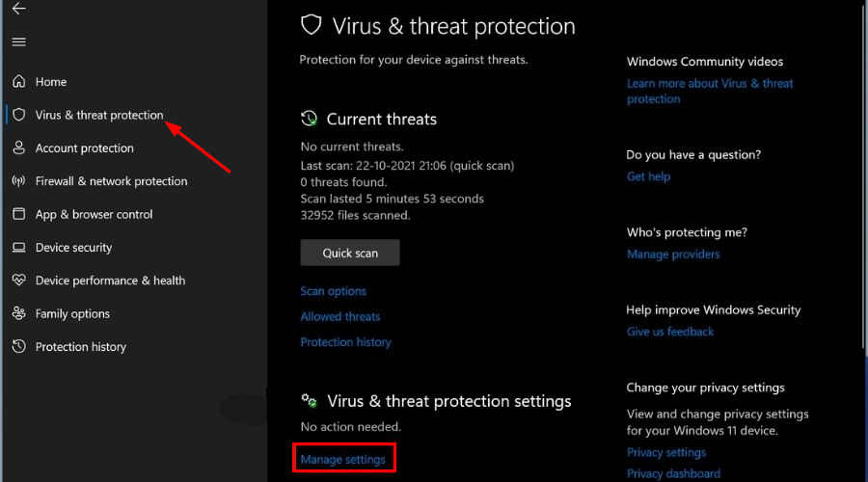Open the Scan options link
Viewport: 868px width, 482px height.
click(333, 291)
